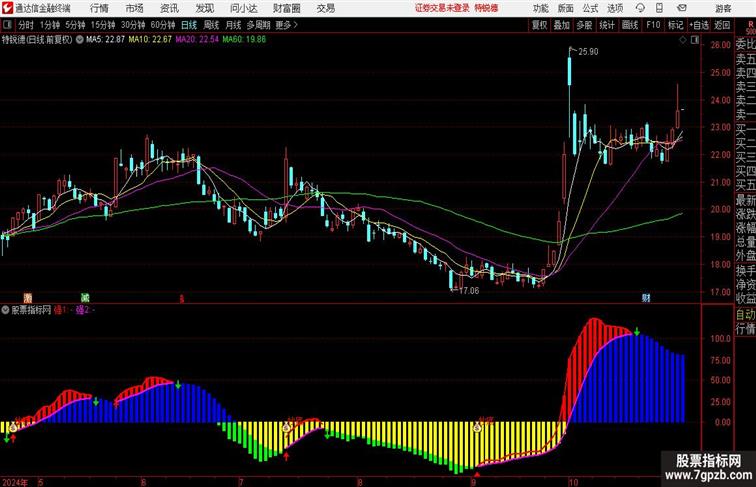756x487 pixels.
Task: Click the MA60: 19.88 value
Action: [244, 40]
